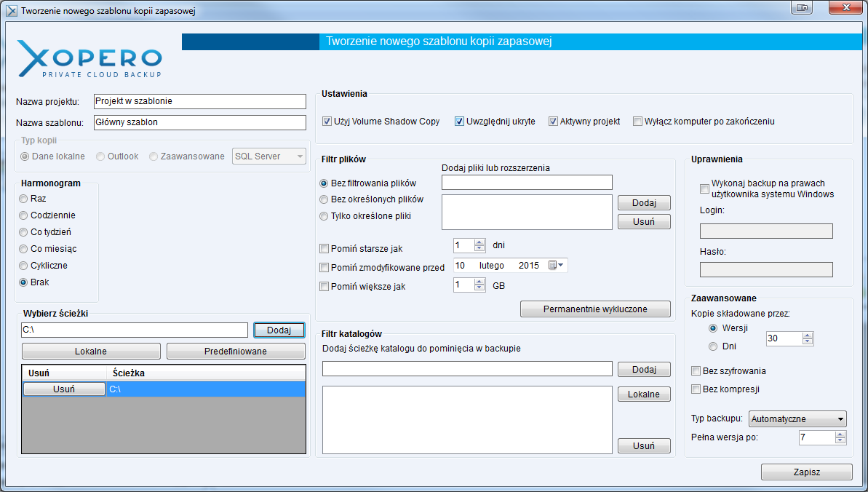Decrease the Pomiń starsze jak days value
The width and height of the screenshot is (868, 492).
pyautogui.click(x=479, y=248)
